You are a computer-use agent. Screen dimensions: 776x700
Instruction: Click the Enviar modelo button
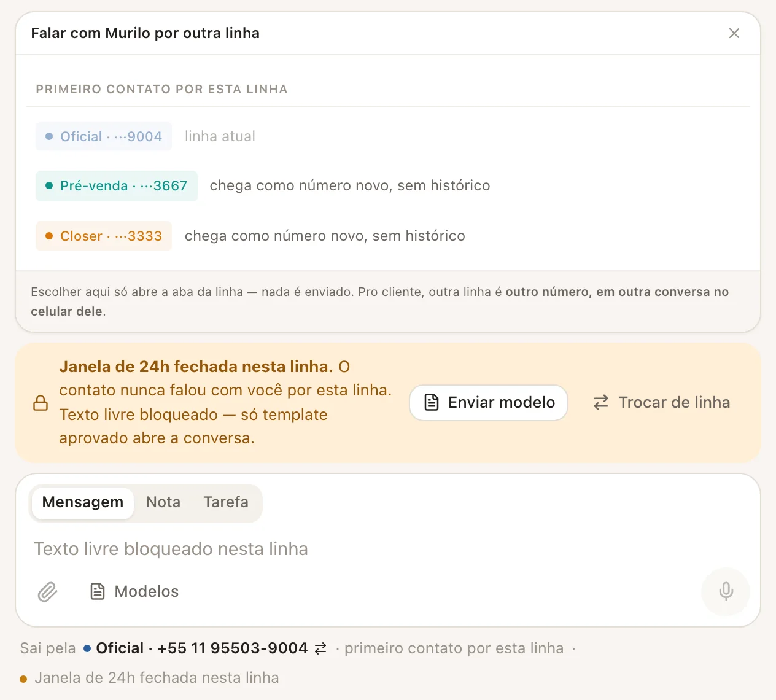tap(489, 403)
